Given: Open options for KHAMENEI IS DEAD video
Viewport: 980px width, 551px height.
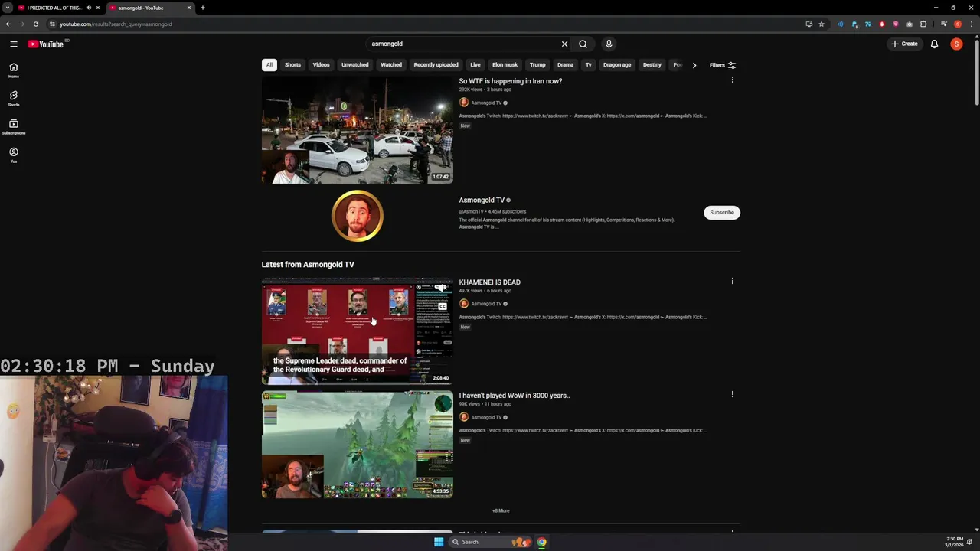Looking at the screenshot, I should coord(732,281).
